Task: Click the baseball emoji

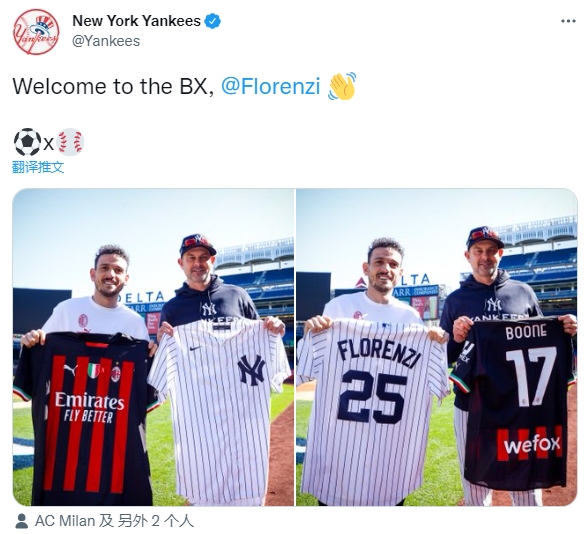Action: click(x=70, y=142)
